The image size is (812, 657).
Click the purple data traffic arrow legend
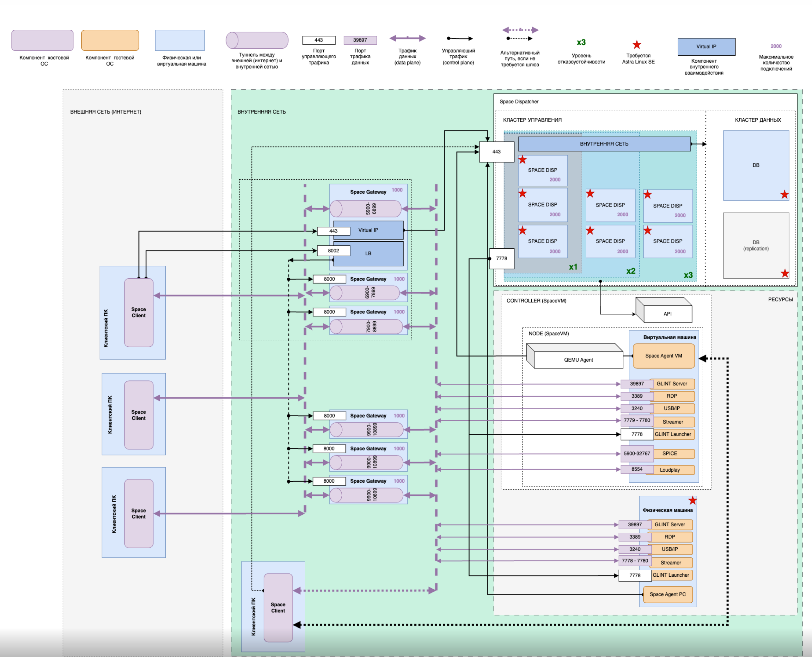click(407, 38)
